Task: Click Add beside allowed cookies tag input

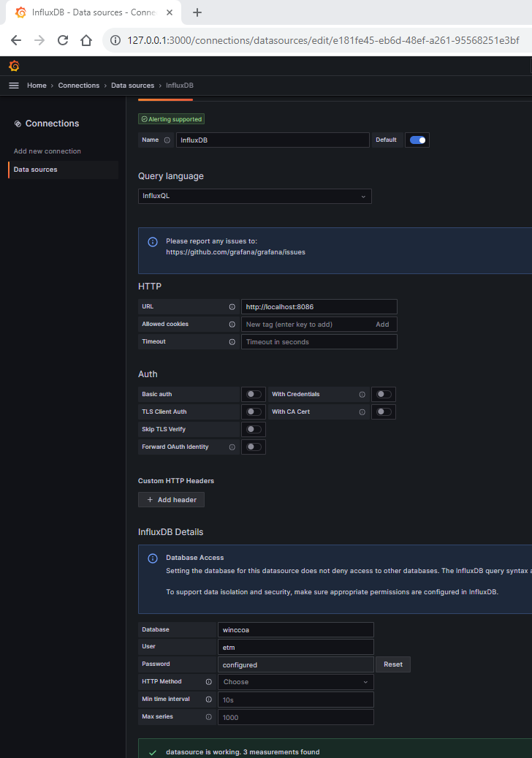Action: [x=382, y=325]
